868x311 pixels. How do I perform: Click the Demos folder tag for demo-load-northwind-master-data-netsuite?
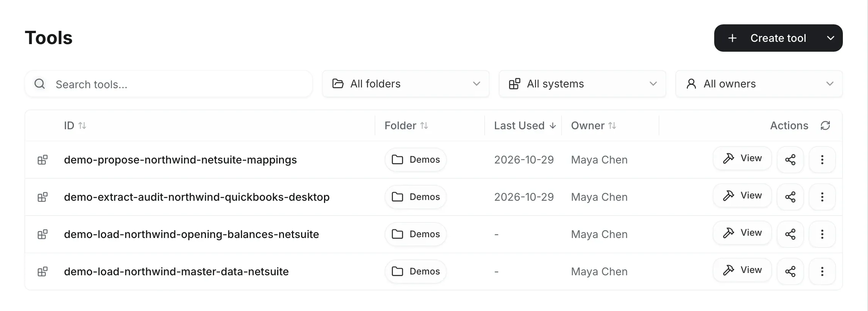click(416, 271)
